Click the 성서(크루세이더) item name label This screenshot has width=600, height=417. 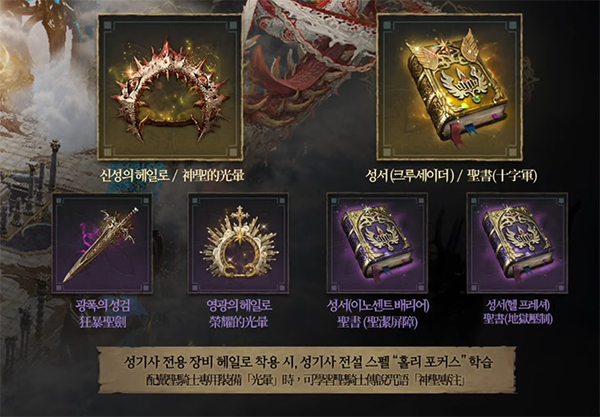[x=409, y=176]
